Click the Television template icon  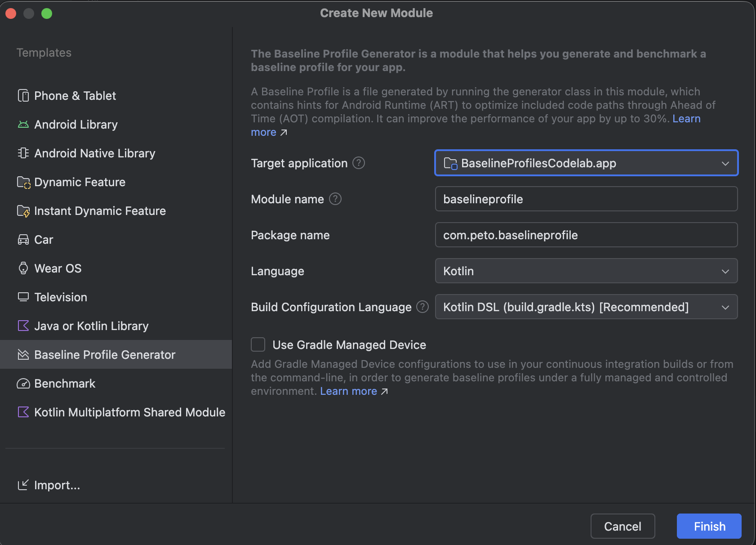pos(23,297)
